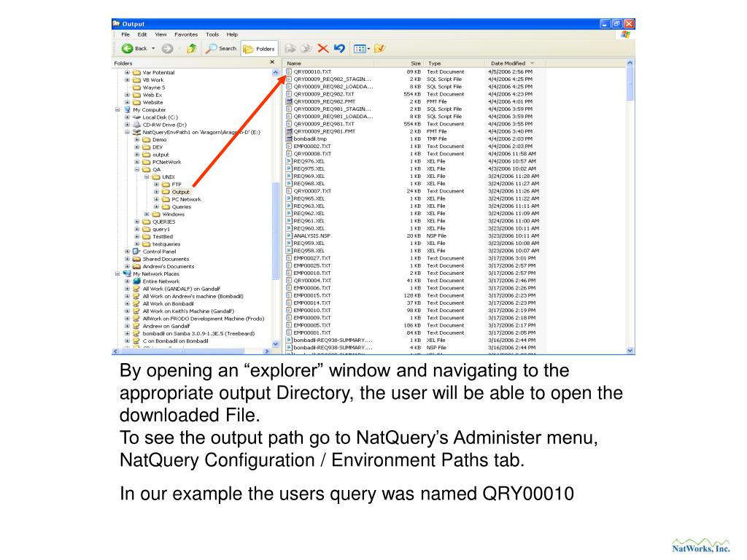This screenshot has width=747, height=560.
Task: Close the Folders pane with its X
Action: click(x=272, y=63)
